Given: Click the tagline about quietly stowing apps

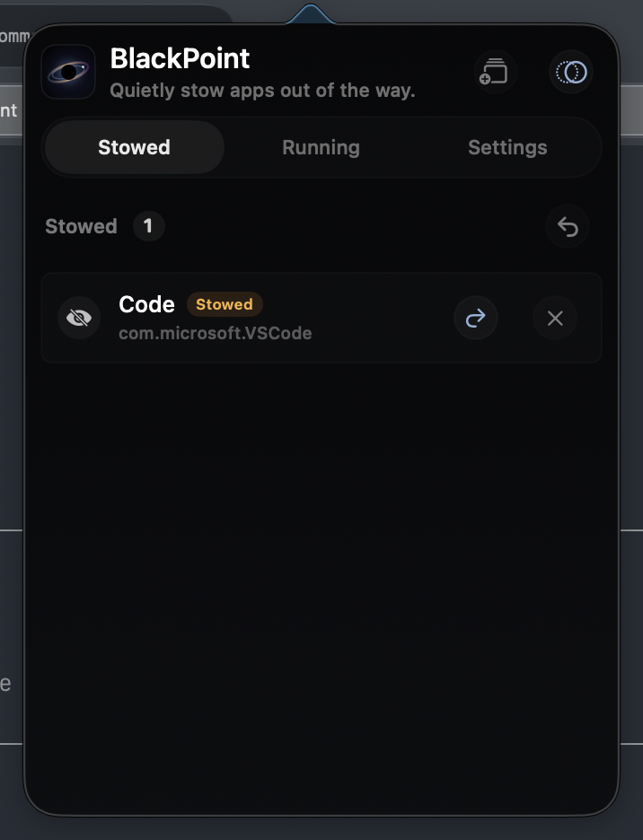Looking at the screenshot, I should pyautogui.click(x=262, y=91).
